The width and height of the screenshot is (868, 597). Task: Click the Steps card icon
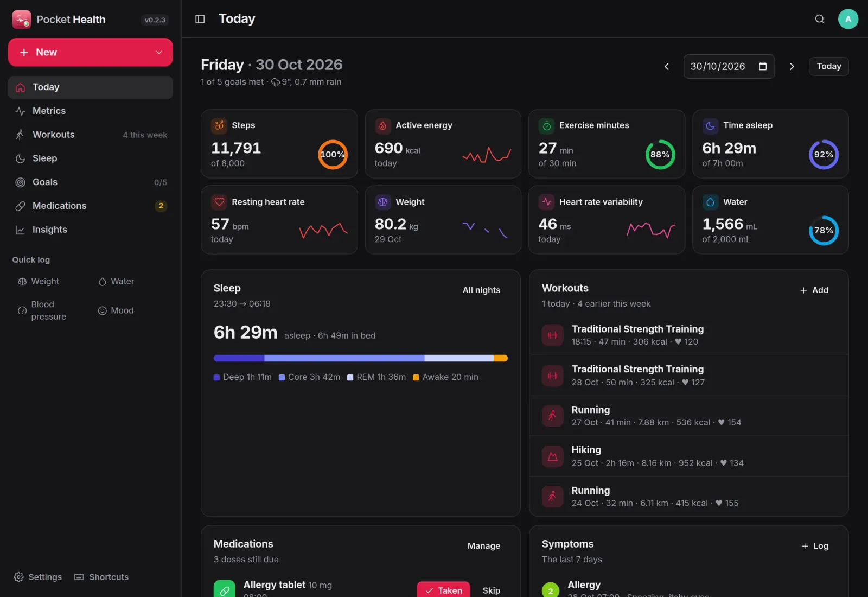pos(219,125)
